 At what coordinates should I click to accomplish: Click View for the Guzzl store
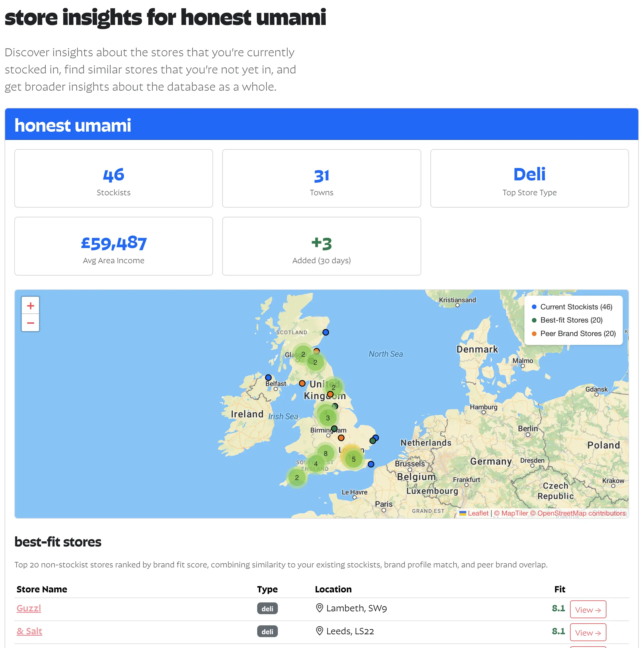[x=588, y=609]
